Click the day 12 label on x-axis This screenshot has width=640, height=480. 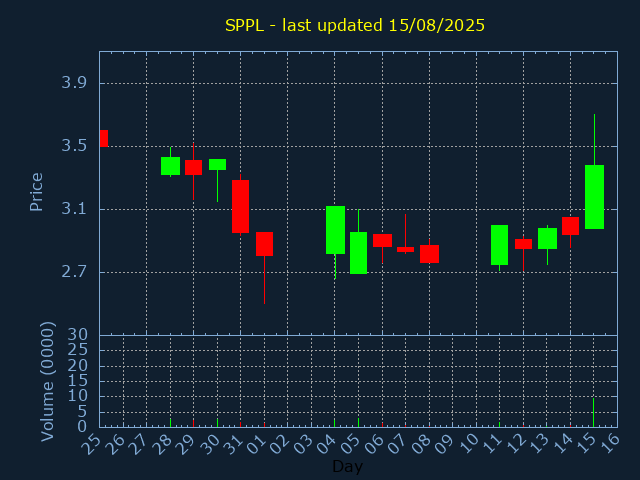[x=515, y=444]
